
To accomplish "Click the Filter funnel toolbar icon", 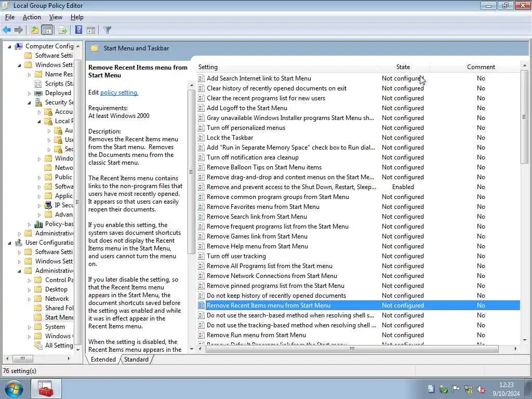I will (x=108, y=30).
